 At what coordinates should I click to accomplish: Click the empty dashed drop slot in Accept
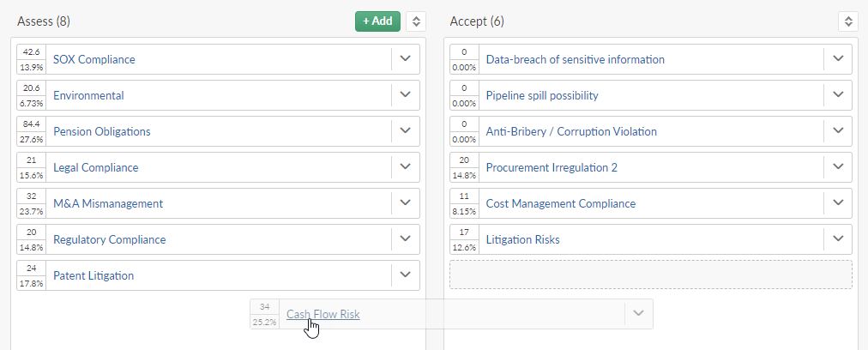[x=651, y=275]
